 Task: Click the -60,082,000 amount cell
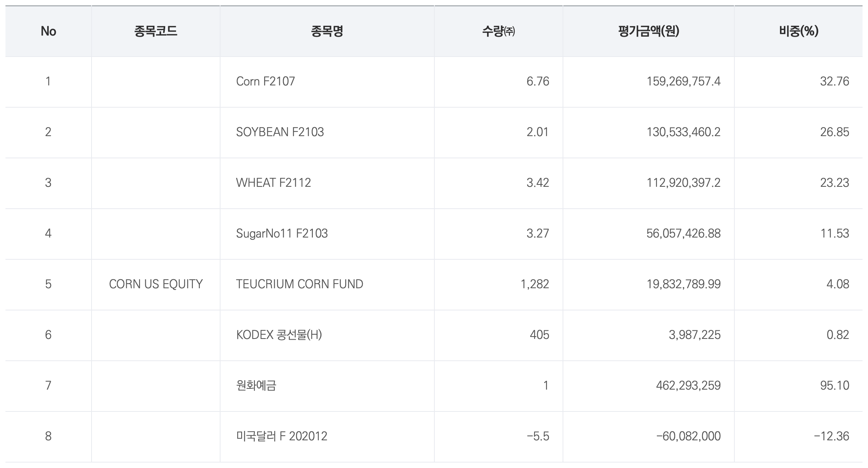[688, 436]
